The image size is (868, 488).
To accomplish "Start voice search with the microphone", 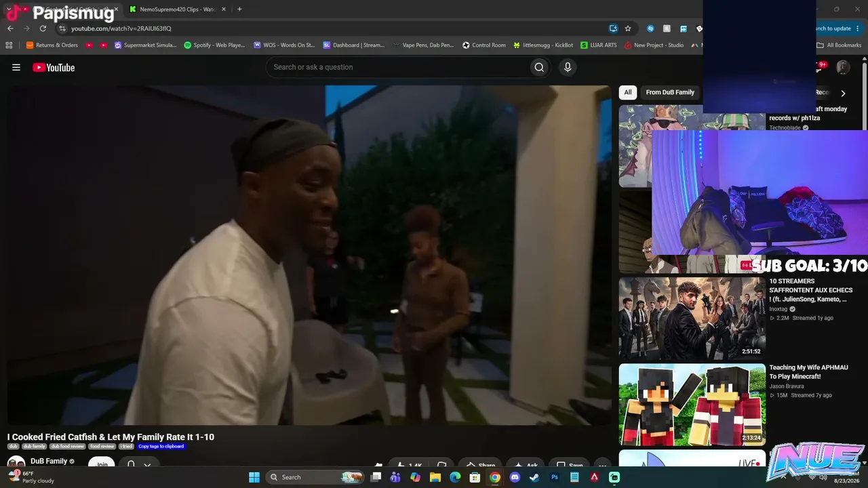I will (568, 67).
